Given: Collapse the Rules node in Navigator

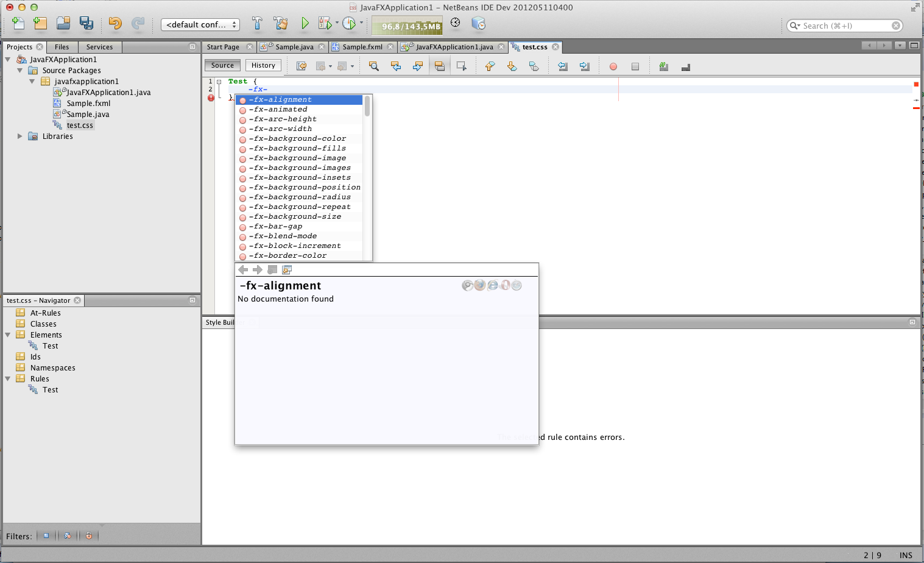Looking at the screenshot, I should 8,379.
